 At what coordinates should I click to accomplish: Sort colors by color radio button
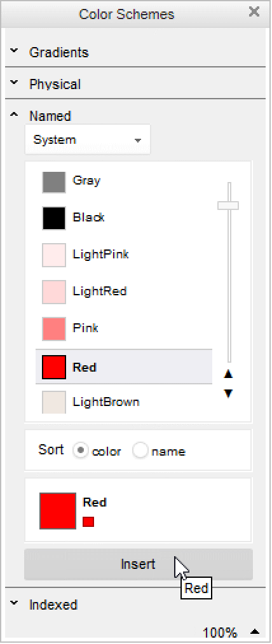81,451
